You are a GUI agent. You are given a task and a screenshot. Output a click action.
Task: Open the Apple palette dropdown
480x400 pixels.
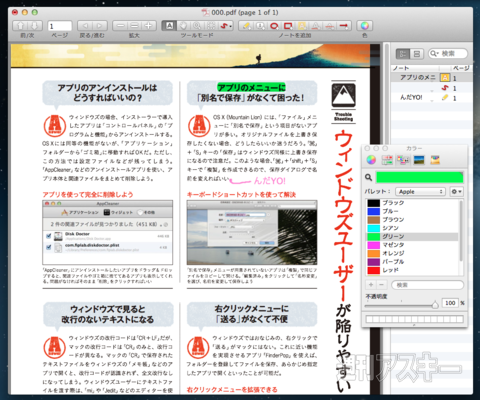[x=420, y=192]
